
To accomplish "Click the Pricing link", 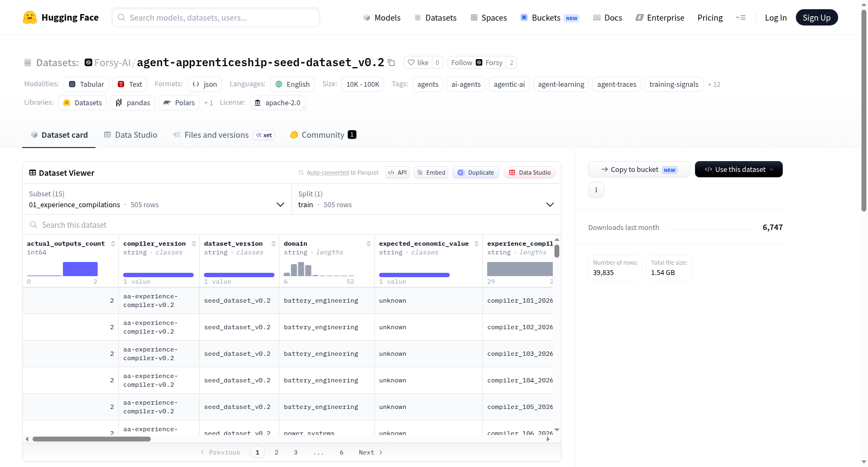I will pos(710,17).
